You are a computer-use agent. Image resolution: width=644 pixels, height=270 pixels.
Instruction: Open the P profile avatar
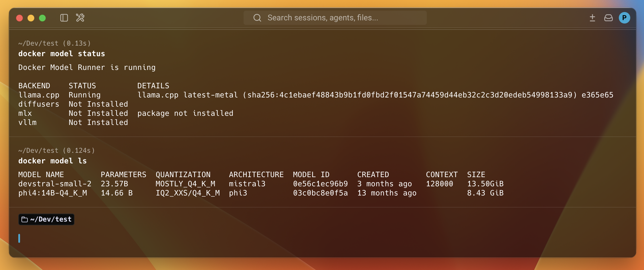click(625, 18)
